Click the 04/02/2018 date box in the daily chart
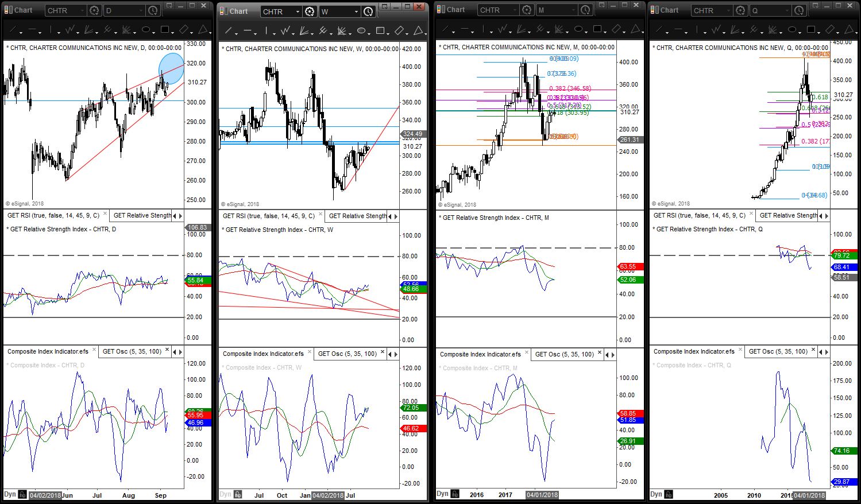Viewport: 861px width, 504px height. tap(45, 495)
